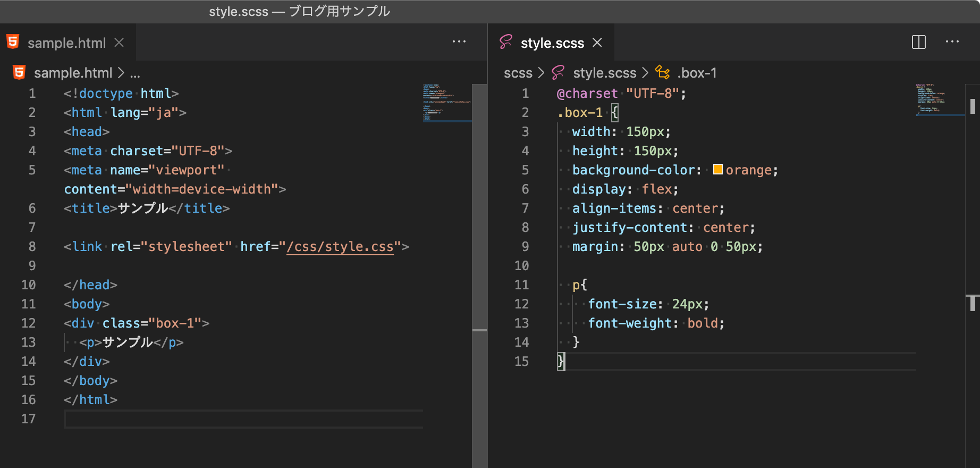Image resolution: width=980 pixels, height=468 pixels.
Task: Click '<meta charset="UTF-8">' line
Action: click(x=148, y=151)
